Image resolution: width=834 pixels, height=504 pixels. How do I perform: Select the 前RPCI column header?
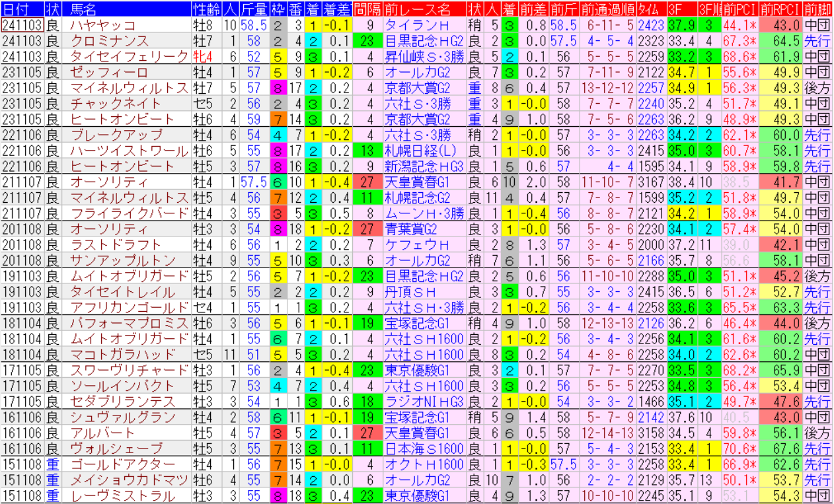point(780,9)
